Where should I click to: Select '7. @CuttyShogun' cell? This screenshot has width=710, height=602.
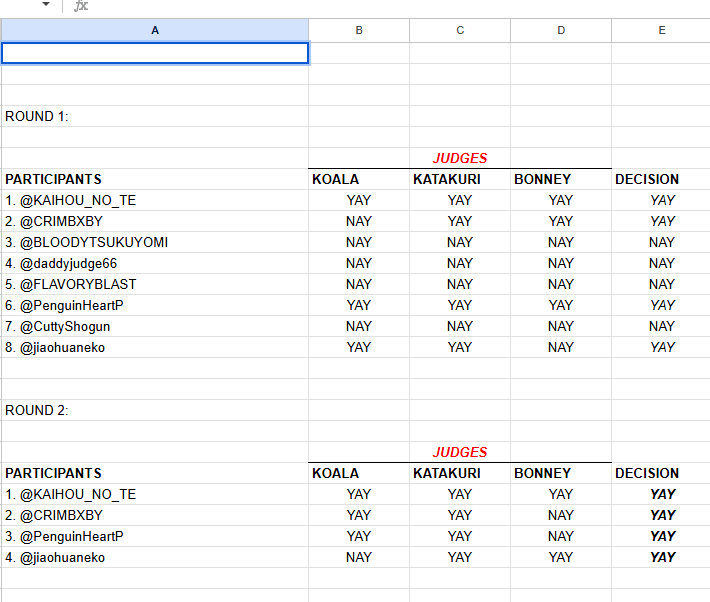(155, 326)
